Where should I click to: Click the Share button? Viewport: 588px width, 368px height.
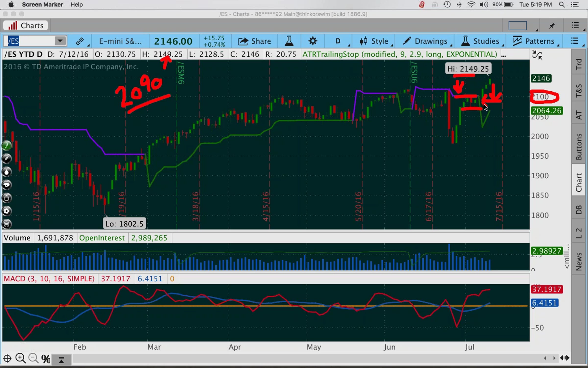(255, 41)
